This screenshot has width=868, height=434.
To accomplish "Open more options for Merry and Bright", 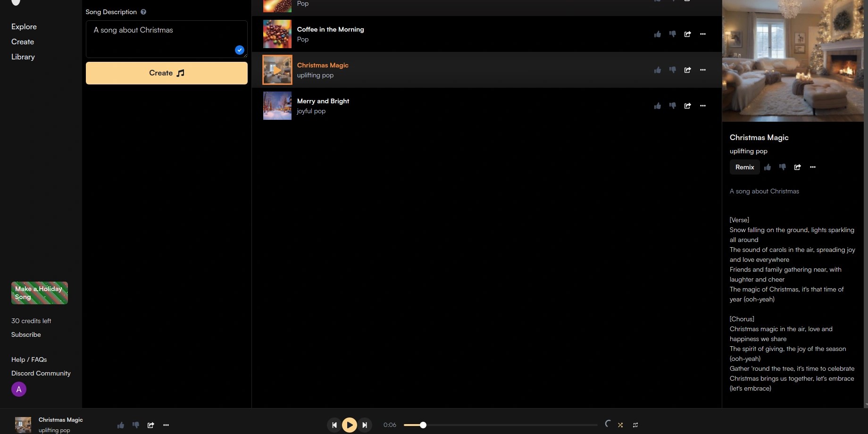I will pyautogui.click(x=703, y=106).
